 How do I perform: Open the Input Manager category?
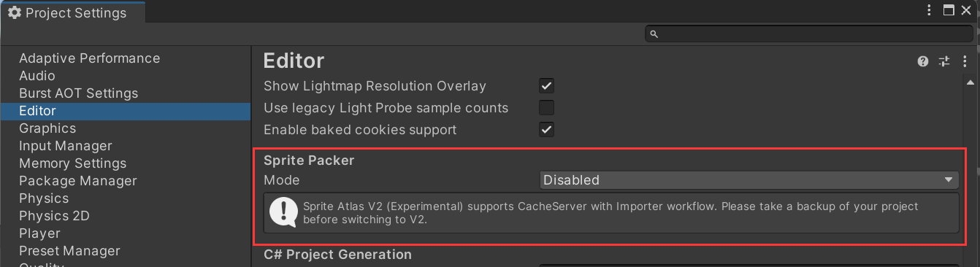point(66,146)
